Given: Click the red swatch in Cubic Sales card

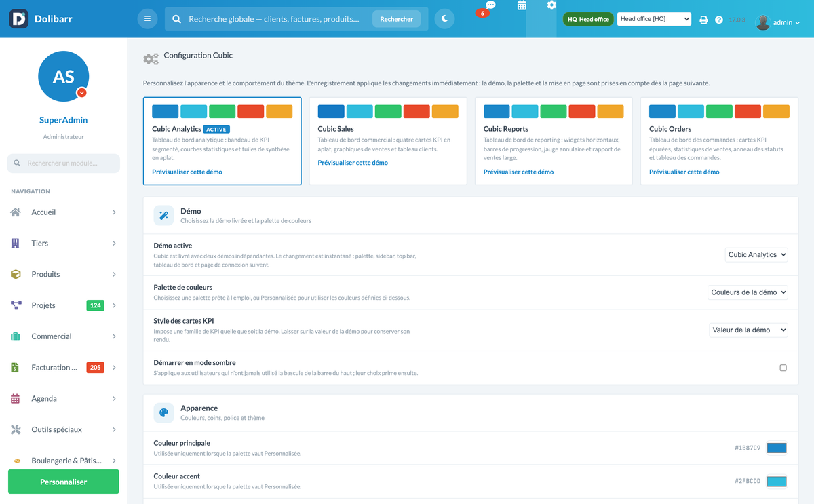Looking at the screenshot, I should [x=416, y=112].
